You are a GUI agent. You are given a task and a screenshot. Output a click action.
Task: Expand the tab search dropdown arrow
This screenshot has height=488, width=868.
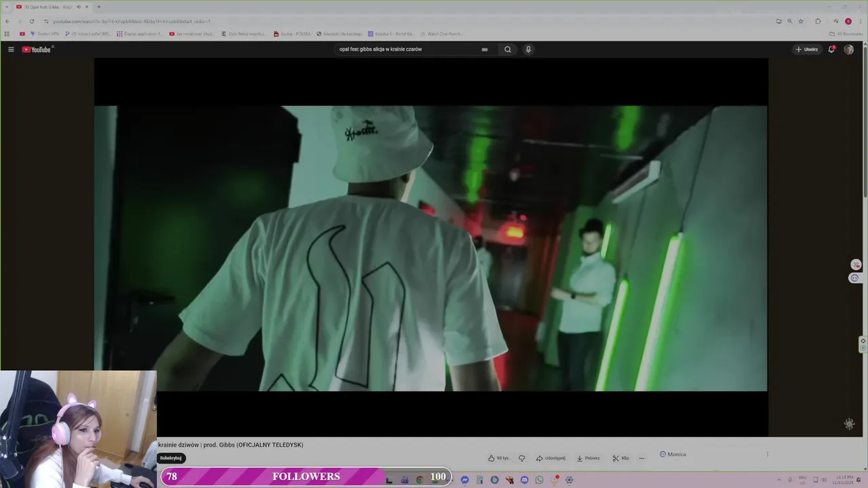[7, 7]
